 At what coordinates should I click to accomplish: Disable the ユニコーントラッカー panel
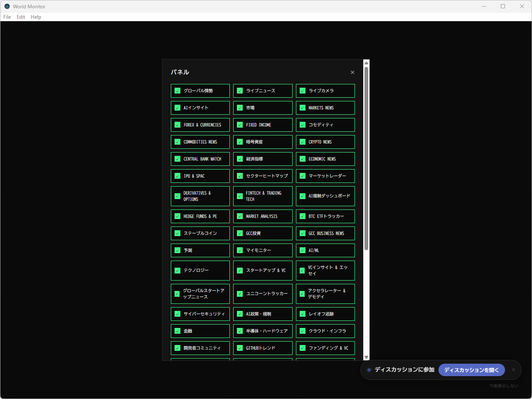pos(240,294)
